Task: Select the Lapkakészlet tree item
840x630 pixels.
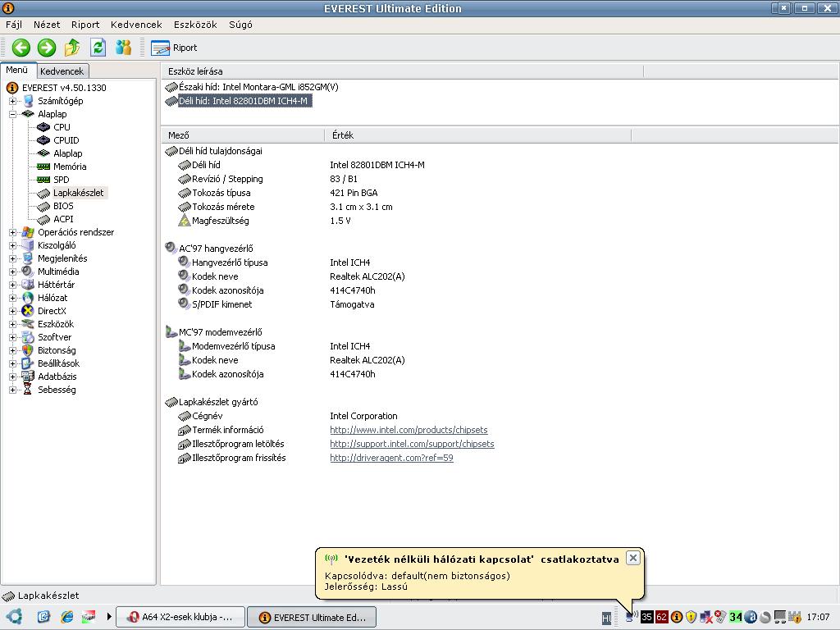Action: 78,193
